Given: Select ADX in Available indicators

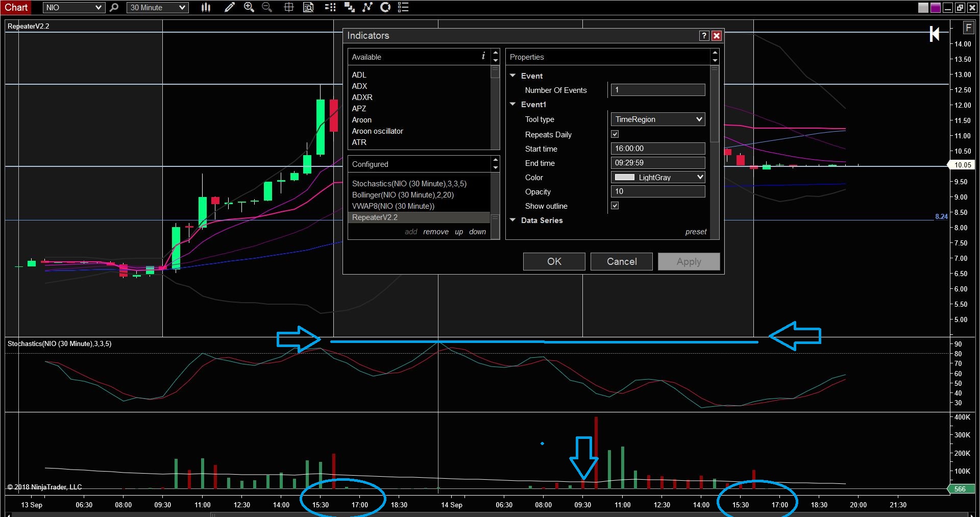Looking at the screenshot, I should 359,86.
